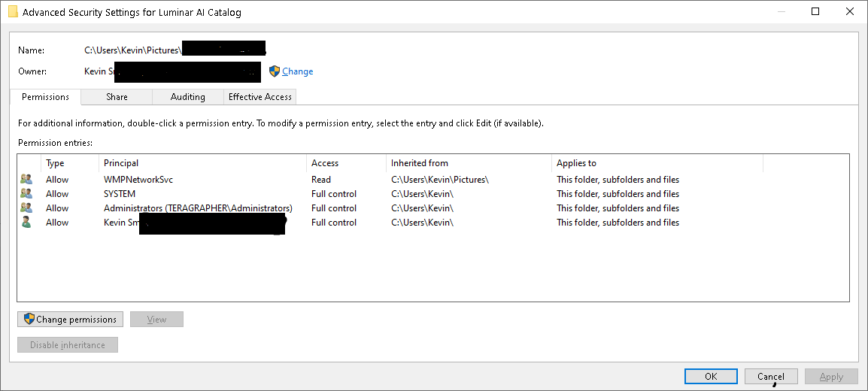Image resolution: width=868 pixels, height=391 pixels.
Task: Select the SYSTEM principal entry
Action: point(120,193)
